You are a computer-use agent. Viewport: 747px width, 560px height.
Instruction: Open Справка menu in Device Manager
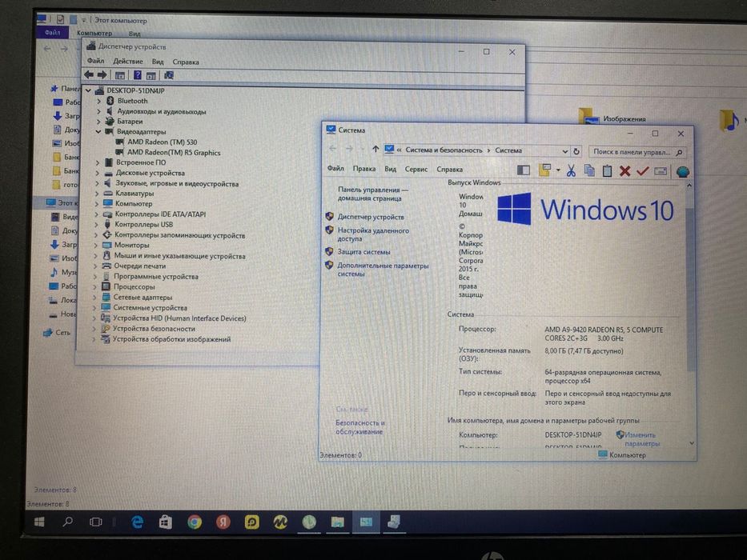[185, 62]
